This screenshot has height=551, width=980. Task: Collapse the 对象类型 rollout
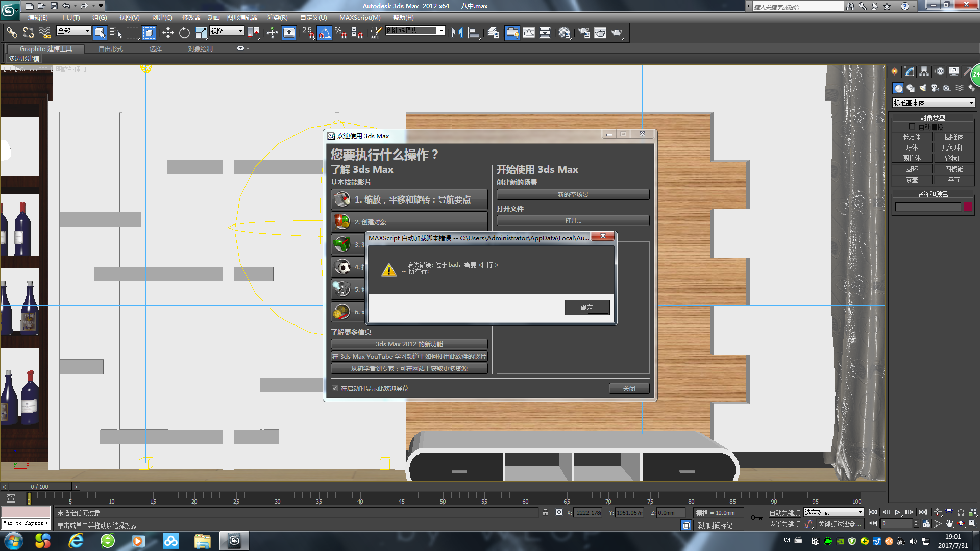933,118
